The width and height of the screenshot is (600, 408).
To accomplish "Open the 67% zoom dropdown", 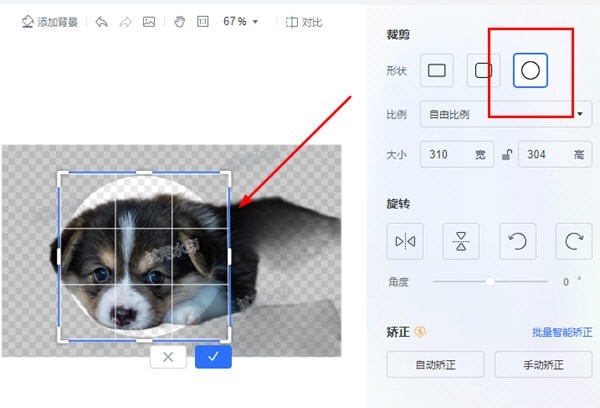I will 241,21.
